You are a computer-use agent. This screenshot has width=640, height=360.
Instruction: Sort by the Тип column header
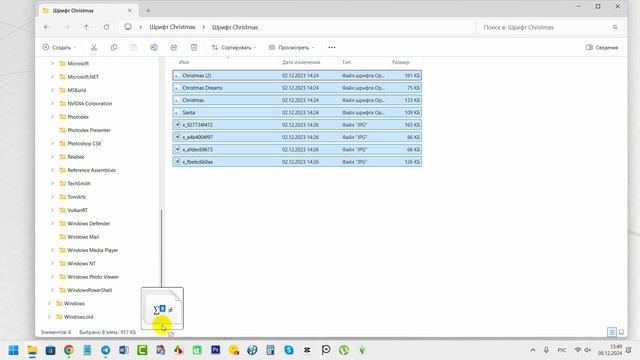[347, 62]
